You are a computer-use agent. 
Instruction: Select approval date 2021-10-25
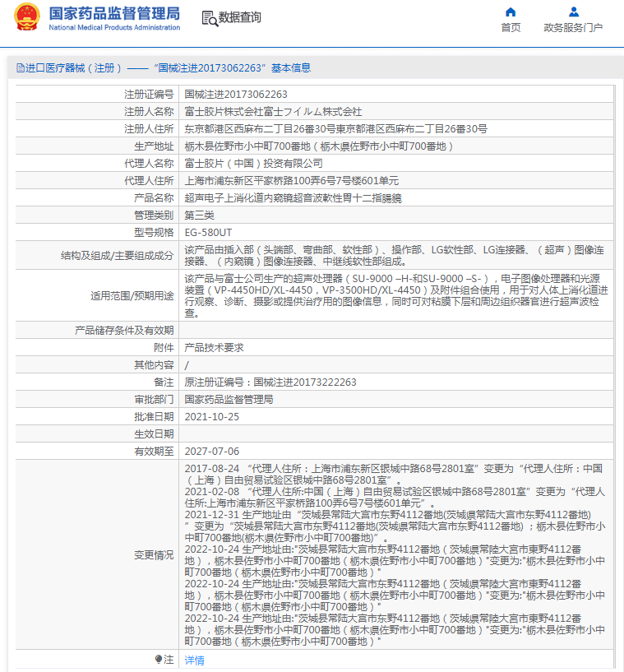(x=211, y=417)
